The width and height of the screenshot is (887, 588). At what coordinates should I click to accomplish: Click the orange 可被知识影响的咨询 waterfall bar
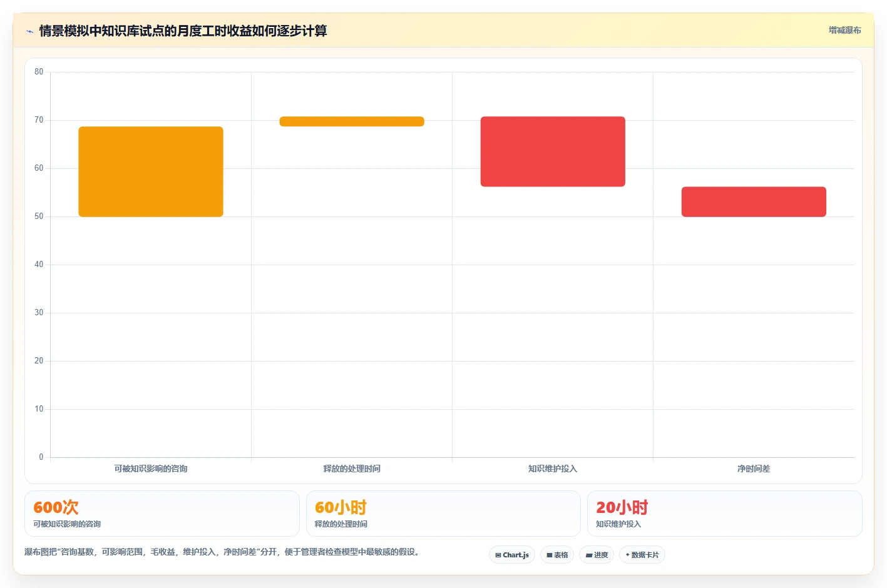151,171
